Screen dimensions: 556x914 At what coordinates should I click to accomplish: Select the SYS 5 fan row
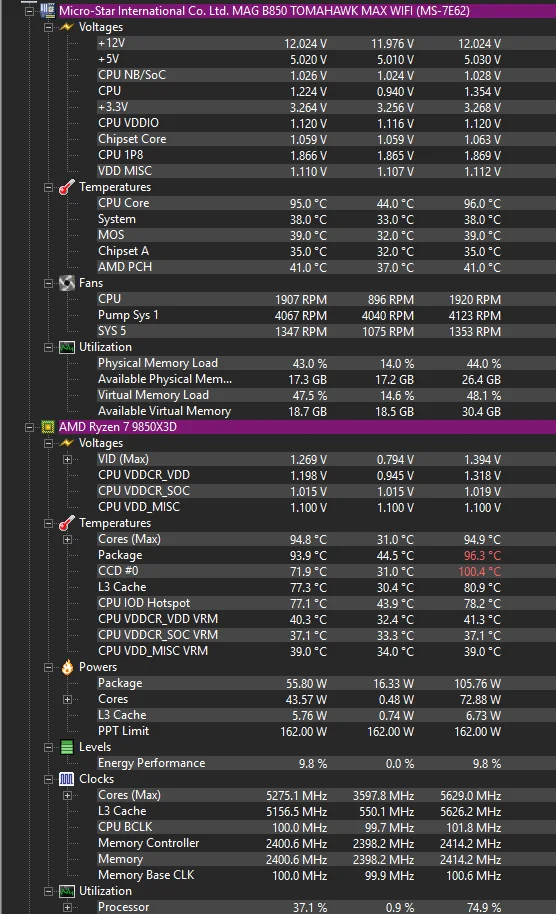click(326, 331)
